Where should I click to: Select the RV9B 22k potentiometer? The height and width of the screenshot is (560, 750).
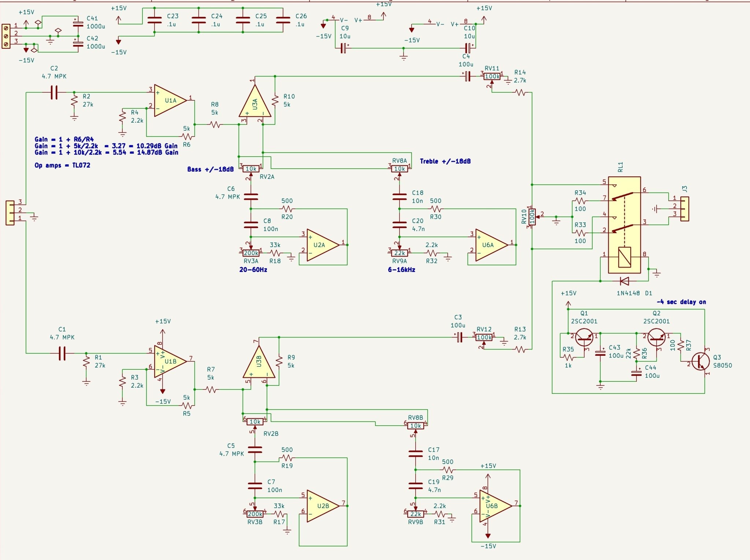(x=416, y=514)
